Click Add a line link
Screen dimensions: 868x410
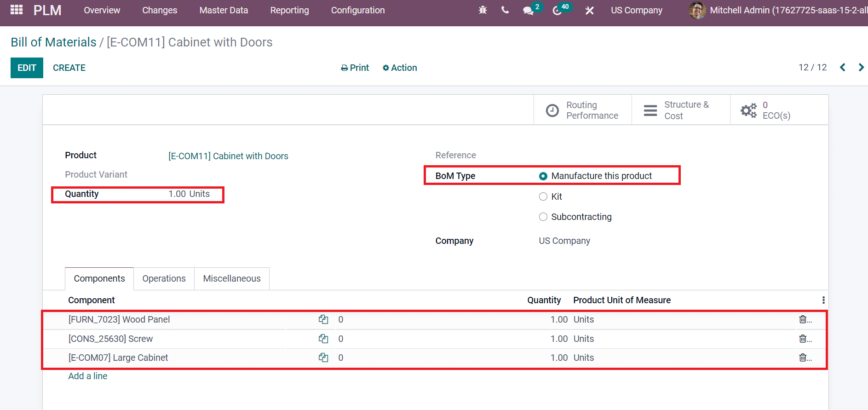click(88, 376)
